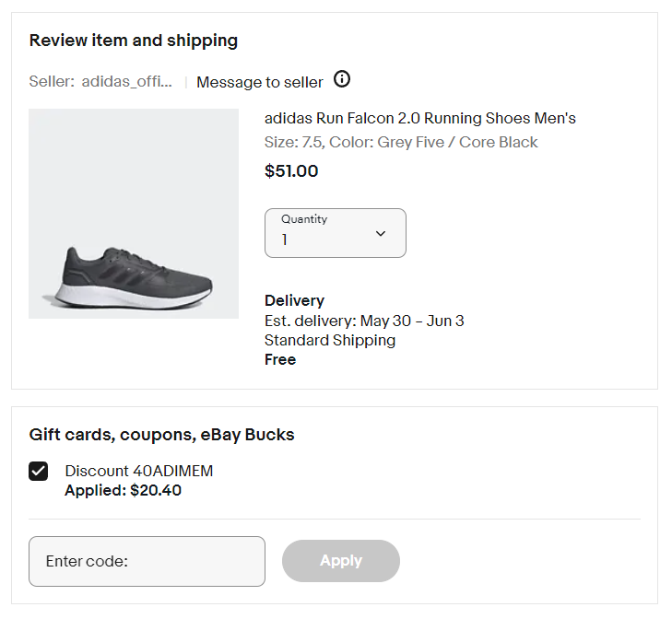672x619 pixels.
Task: Click the Standard Shipping text
Action: coord(330,340)
